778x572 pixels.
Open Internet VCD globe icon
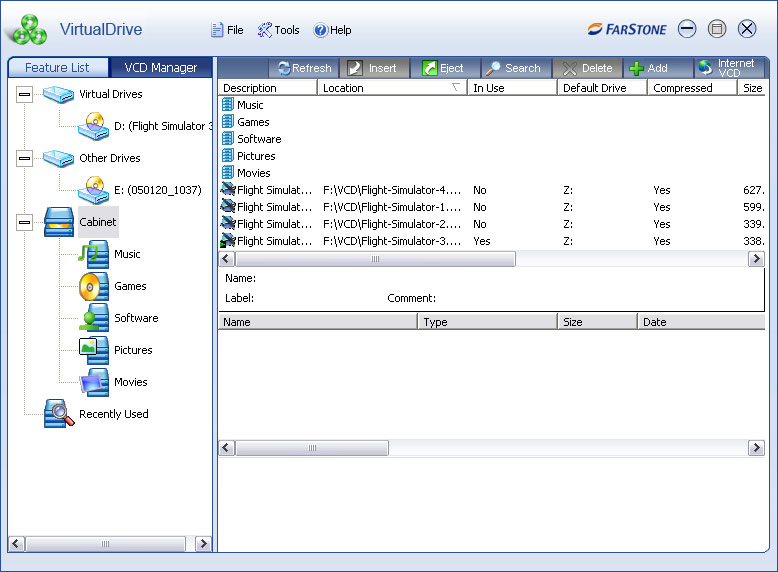pos(705,67)
